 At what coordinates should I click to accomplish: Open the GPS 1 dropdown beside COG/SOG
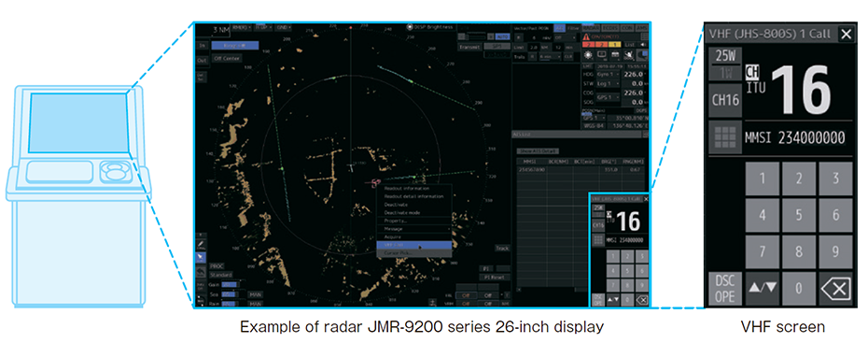pyautogui.click(x=608, y=97)
